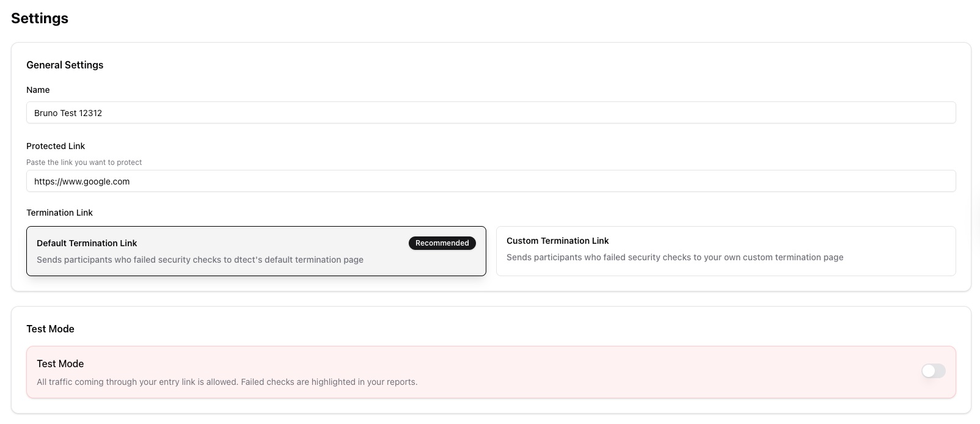
Task: Click the https://www.google.com URL text
Action: click(x=82, y=181)
